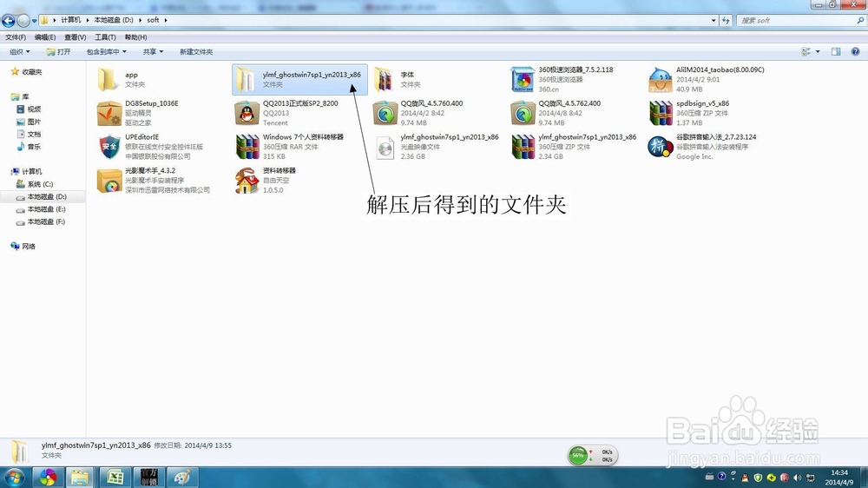Click the 搜索 soft search field
This screenshot has width=868, height=488.
coord(797,20)
